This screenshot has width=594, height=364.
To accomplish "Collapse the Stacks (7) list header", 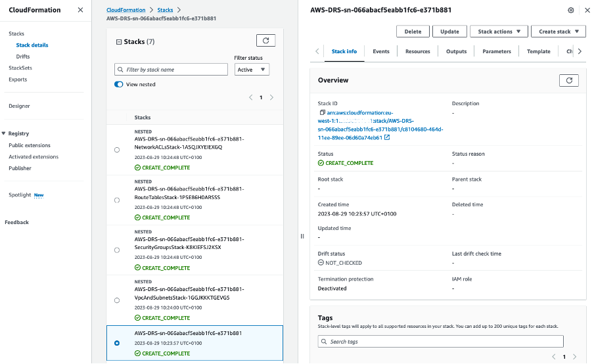I will 118,41.
